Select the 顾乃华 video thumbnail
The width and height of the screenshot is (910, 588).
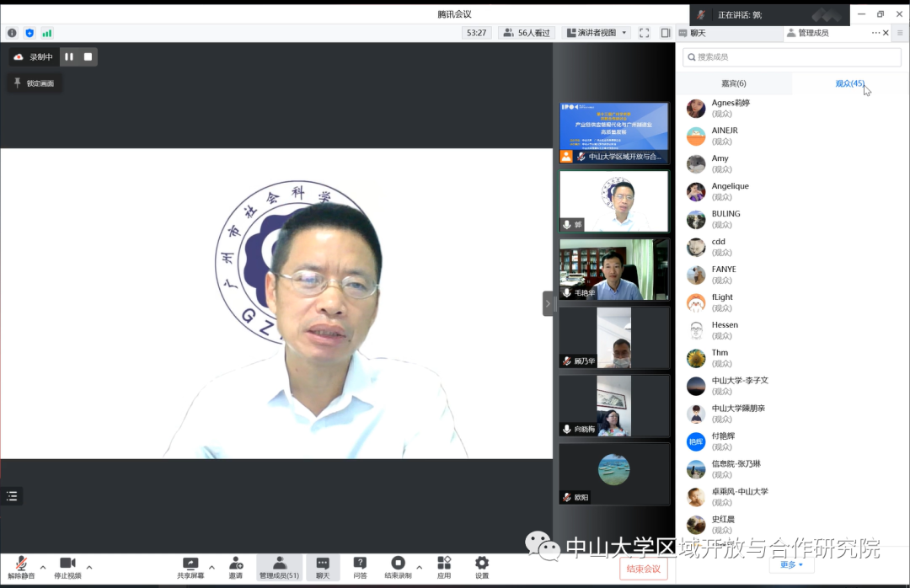pyautogui.click(x=614, y=338)
